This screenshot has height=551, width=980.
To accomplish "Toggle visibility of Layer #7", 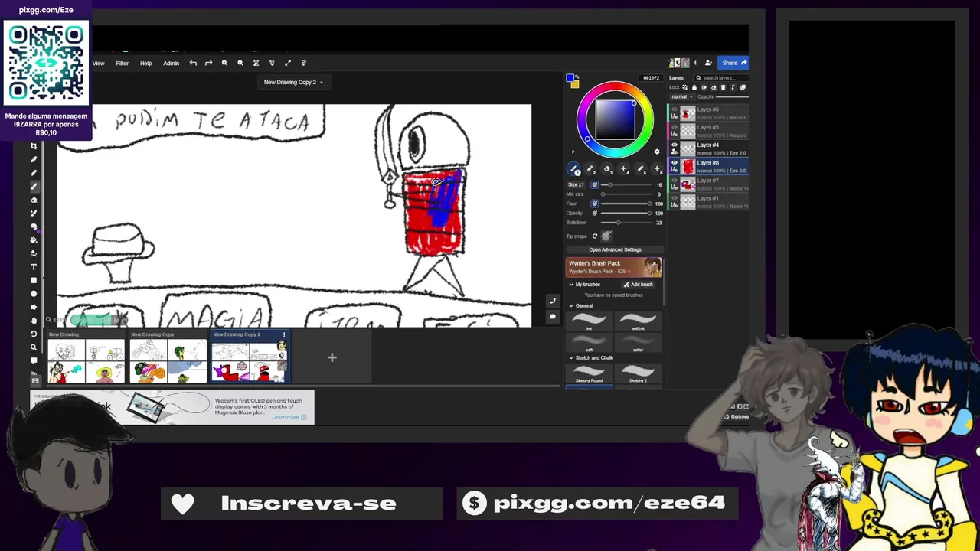I will tap(675, 180).
